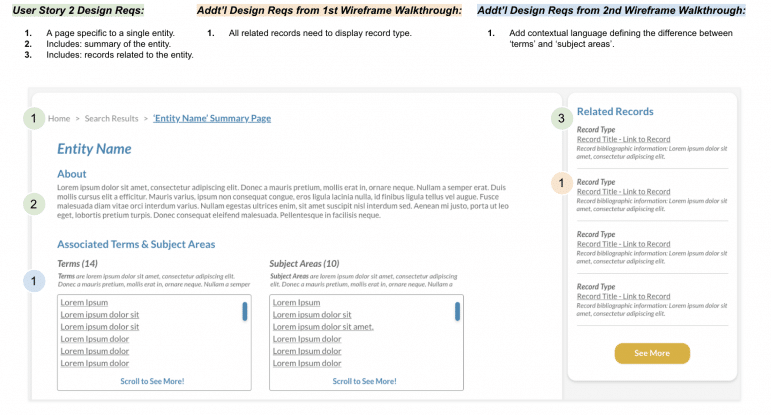Go to Home in the breadcrumb
This screenshot has width=771, height=415.
click(59, 119)
